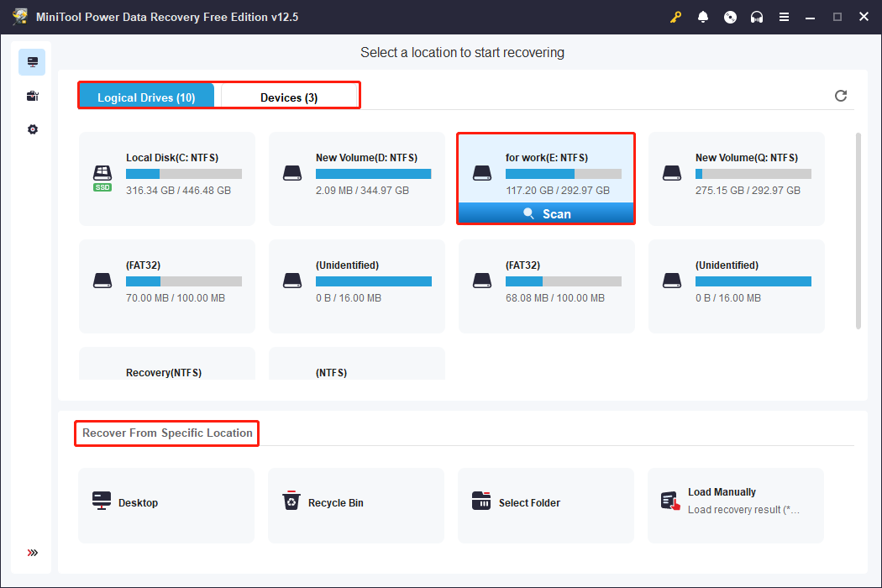This screenshot has height=588, width=882.
Task: Select the New Volume (Q: NTFS) drive
Action: tap(736, 178)
